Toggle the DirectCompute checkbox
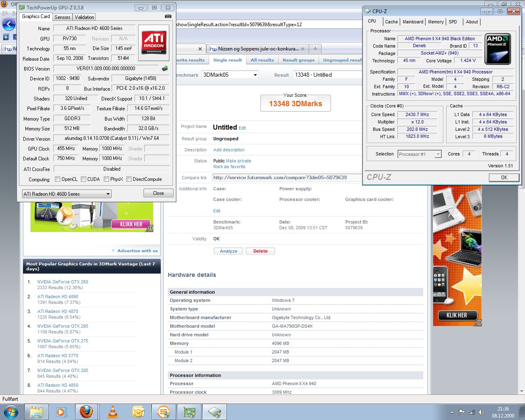The width and height of the screenshot is (525, 420). click(x=129, y=179)
